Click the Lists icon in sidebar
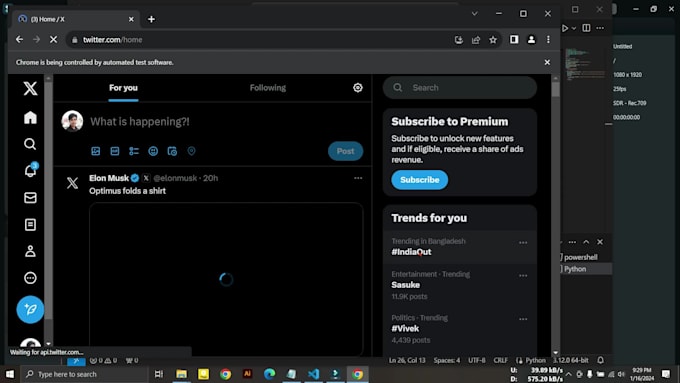680x383 pixels. pos(30,225)
